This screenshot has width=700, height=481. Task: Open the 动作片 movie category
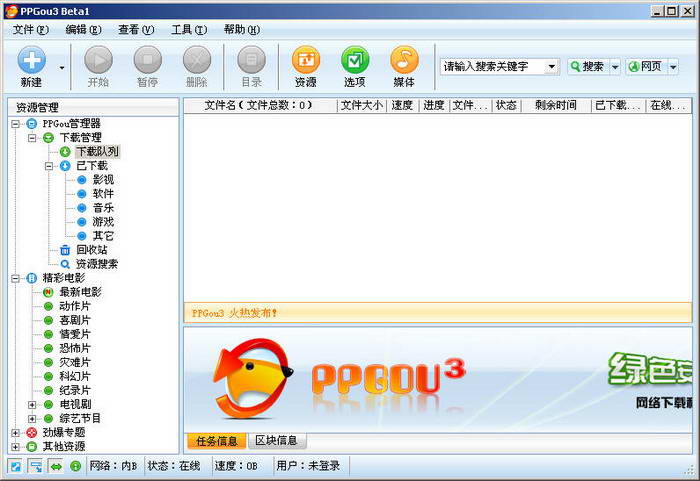click(x=75, y=306)
